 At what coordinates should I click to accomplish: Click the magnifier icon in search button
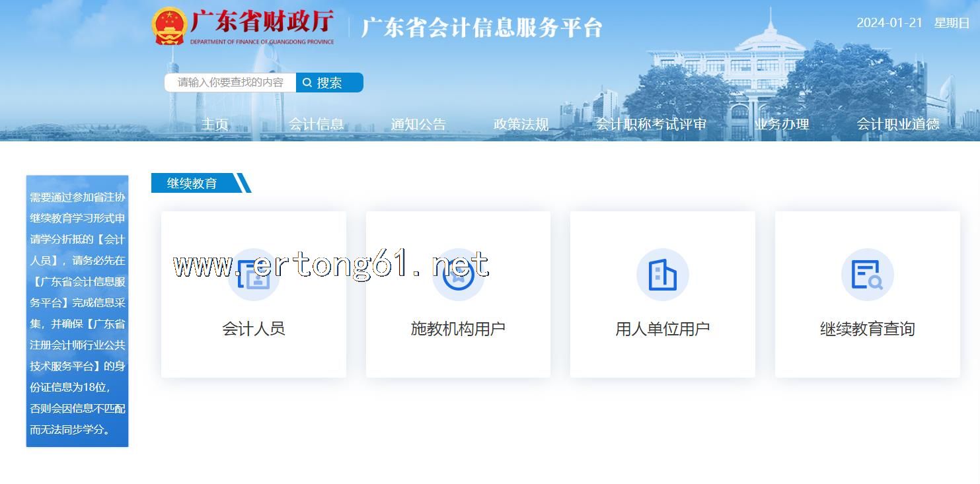pyautogui.click(x=307, y=83)
